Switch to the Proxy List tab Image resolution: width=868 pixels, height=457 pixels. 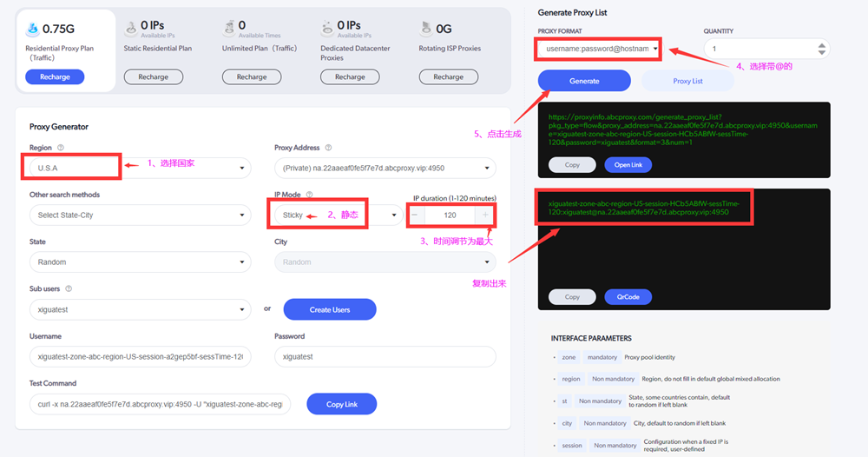tap(687, 81)
